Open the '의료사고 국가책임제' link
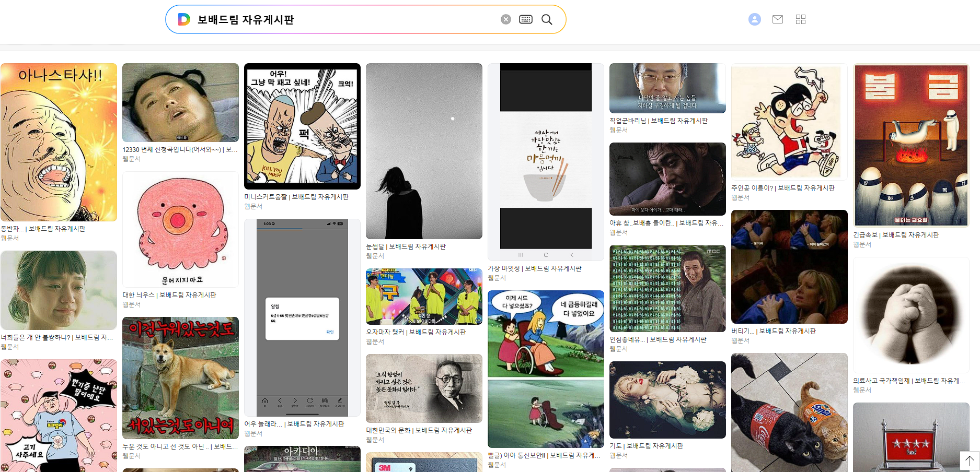Viewport: 980px width, 472px height. (x=909, y=381)
